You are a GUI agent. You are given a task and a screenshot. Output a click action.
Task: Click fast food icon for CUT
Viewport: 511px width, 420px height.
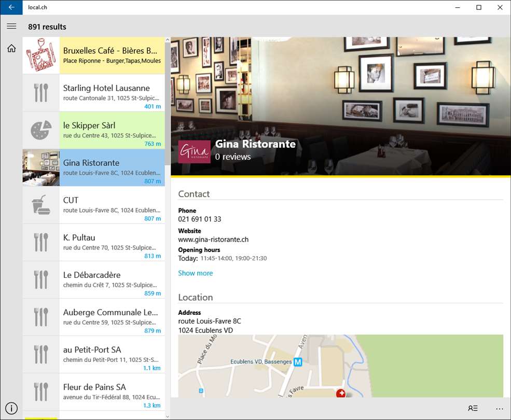41,205
